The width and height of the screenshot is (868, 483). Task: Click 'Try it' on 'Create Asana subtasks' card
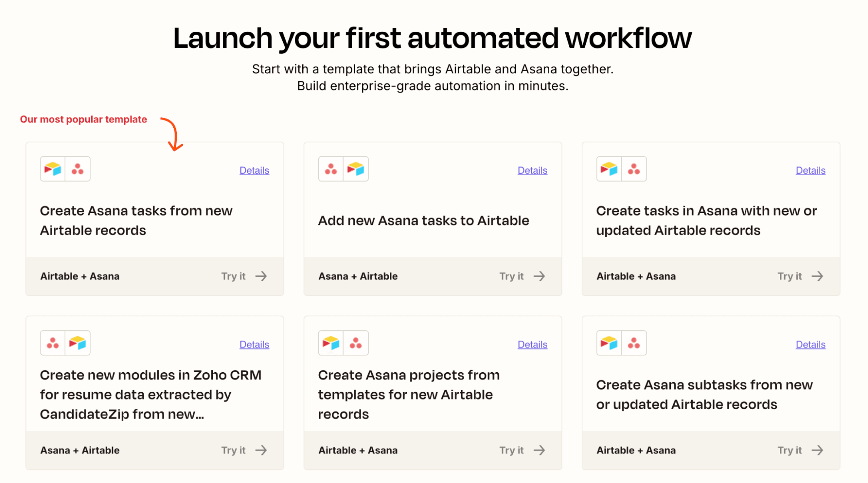click(790, 450)
